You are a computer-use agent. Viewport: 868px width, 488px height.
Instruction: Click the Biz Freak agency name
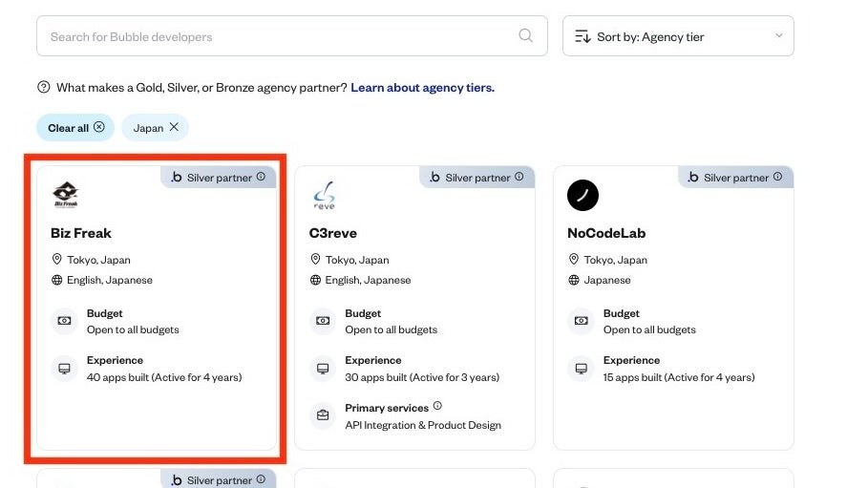(x=81, y=233)
